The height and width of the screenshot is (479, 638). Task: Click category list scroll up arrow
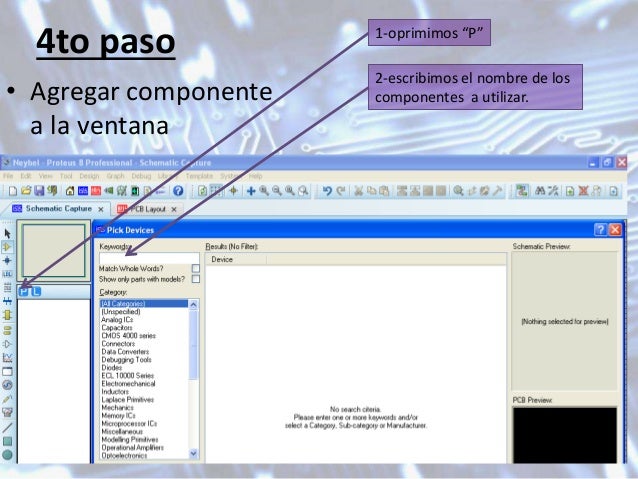pyautogui.click(x=194, y=304)
